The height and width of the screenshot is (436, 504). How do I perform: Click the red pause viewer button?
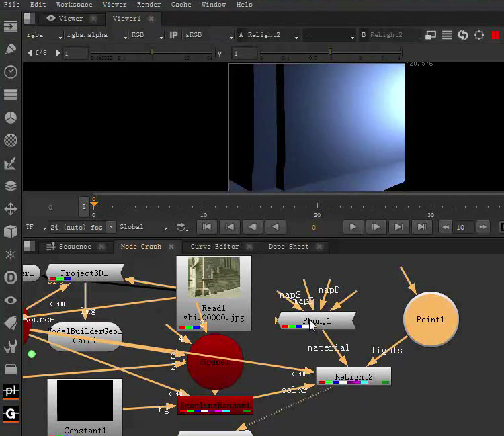point(496,35)
